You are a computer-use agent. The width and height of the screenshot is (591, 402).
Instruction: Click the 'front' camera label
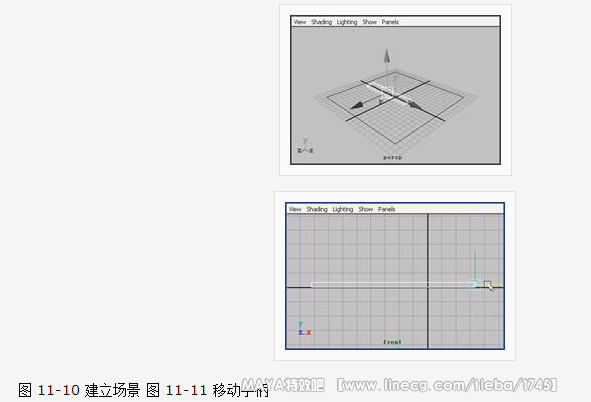coord(392,342)
